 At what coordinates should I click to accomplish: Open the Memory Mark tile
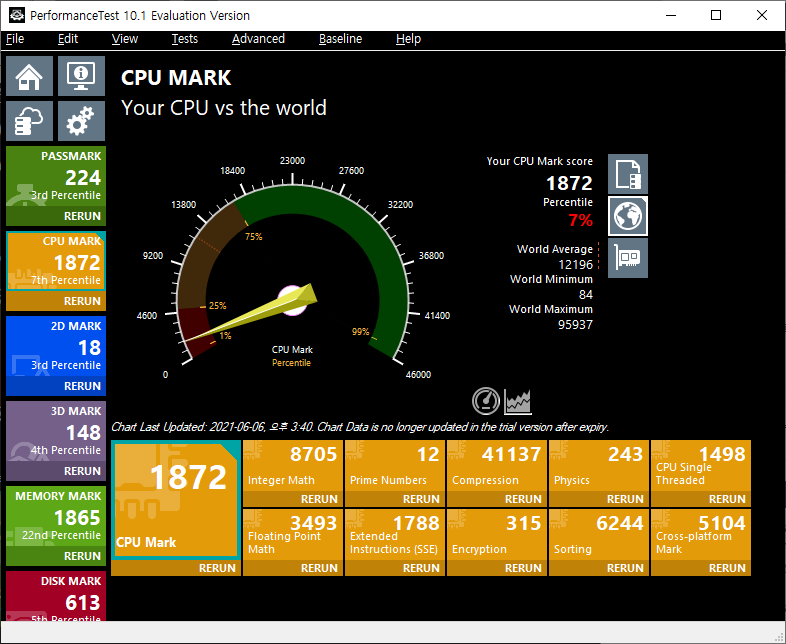tap(56, 516)
